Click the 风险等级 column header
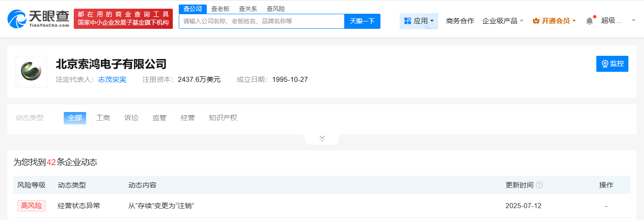 (31, 185)
